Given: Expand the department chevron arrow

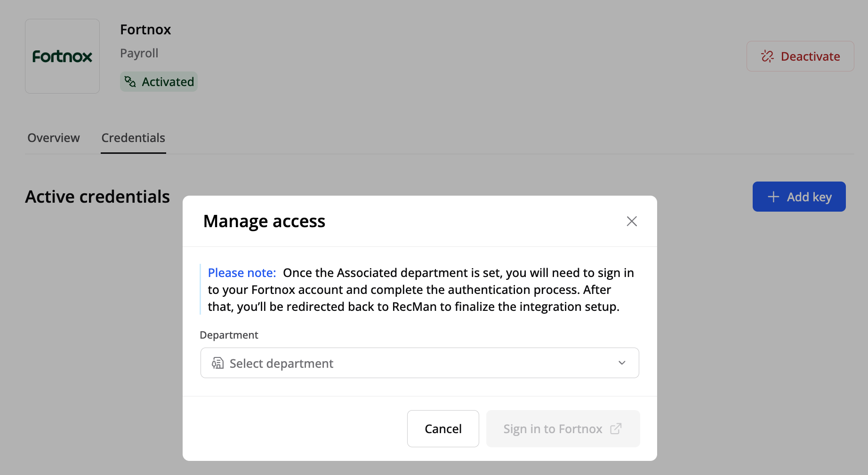Looking at the screenshot, I should (x=622, y=363).
